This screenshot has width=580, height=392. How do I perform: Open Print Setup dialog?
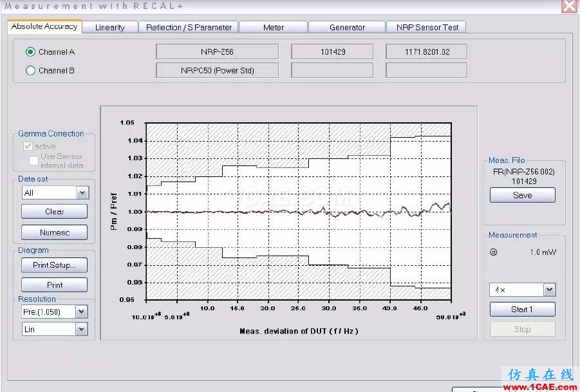tap(54, 265)
